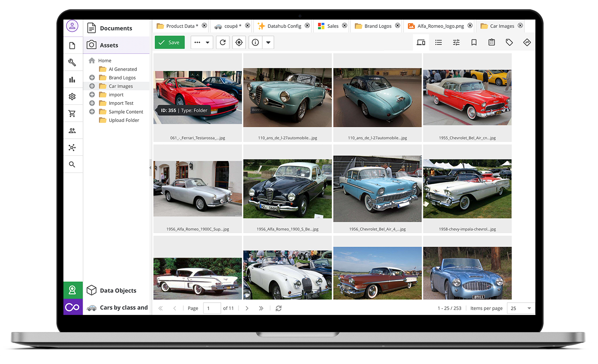Viewport: 598px width, 364px height.
Task: Open the bookmark icon in toolbar
Action: [x=474, y=42]
